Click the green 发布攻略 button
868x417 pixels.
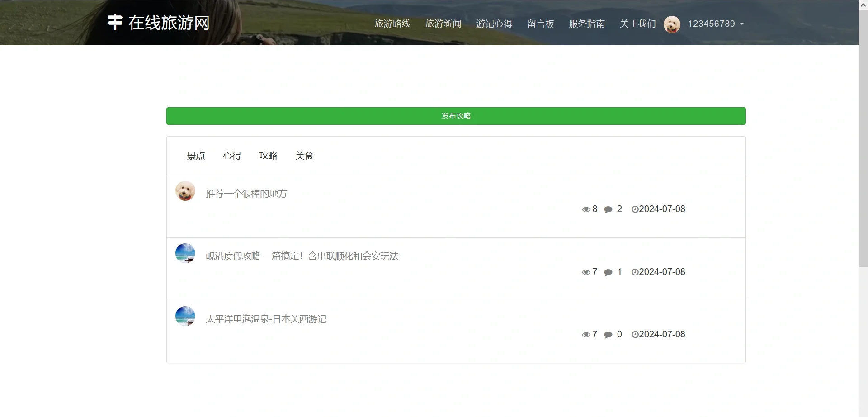coord(456,116)
